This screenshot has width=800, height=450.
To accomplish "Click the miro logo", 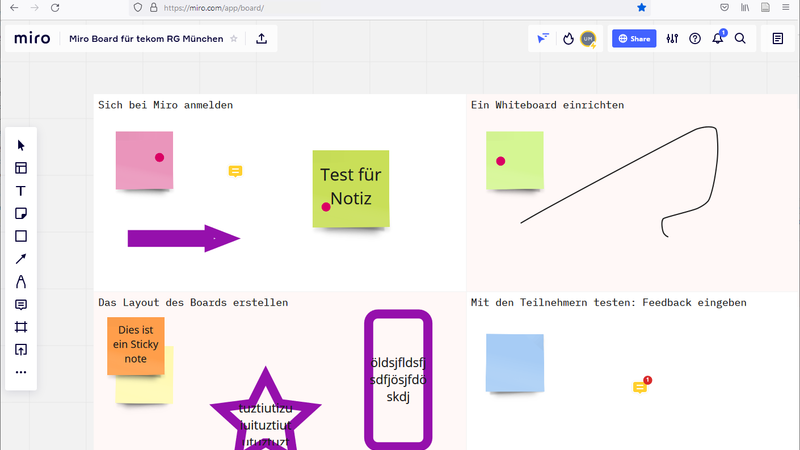I will 32,38.
